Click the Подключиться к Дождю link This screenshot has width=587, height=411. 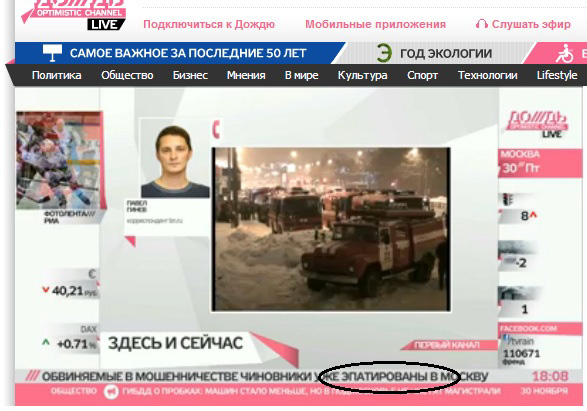coord(209,24)
